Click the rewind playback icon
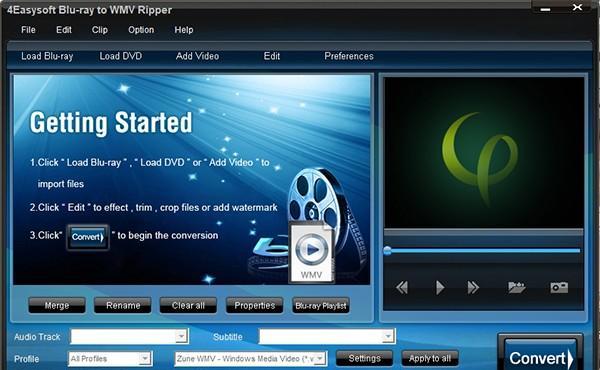The width and height of the screenshot is (600, 370). tap(402, 287)
